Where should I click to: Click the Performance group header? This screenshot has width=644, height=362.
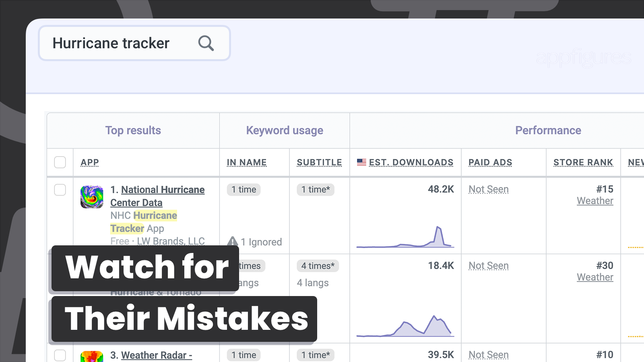click(x=548, y=130)
